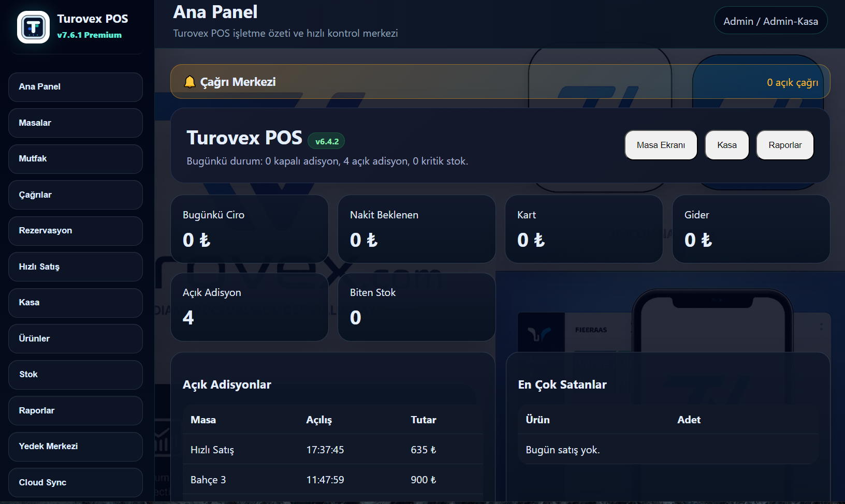The image size is (845, 504).
Task: Go to Yedek Merkezi
Action: [76, 447]
